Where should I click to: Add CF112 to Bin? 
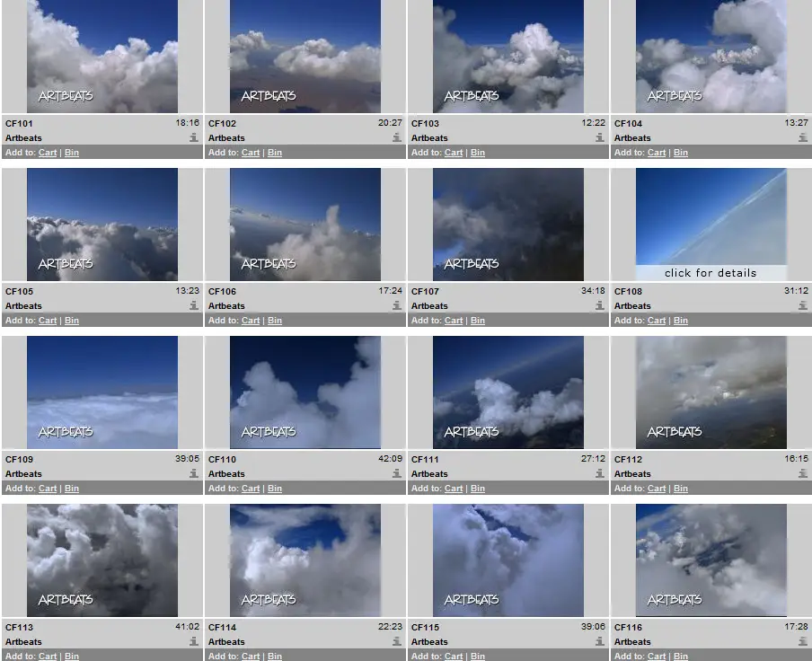681,488
